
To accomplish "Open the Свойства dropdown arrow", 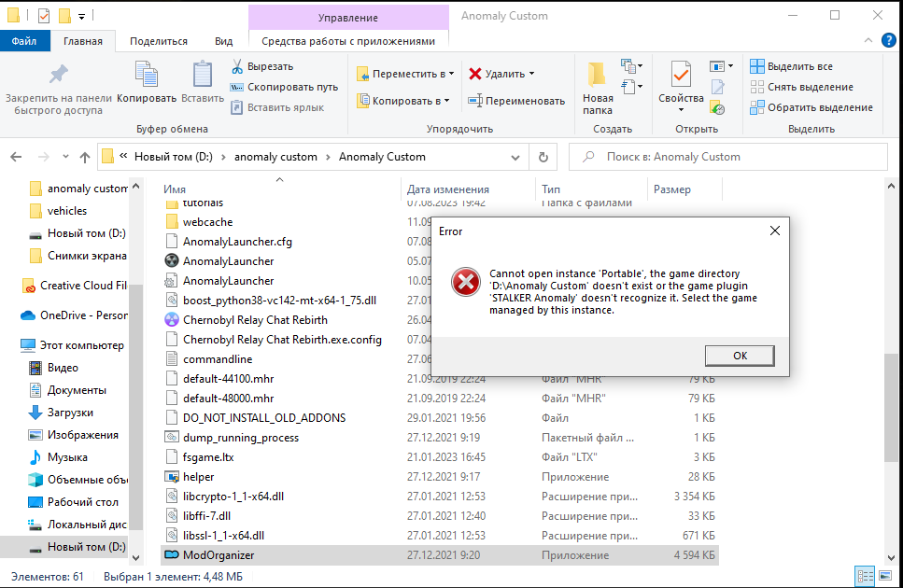I will point(681,110).
